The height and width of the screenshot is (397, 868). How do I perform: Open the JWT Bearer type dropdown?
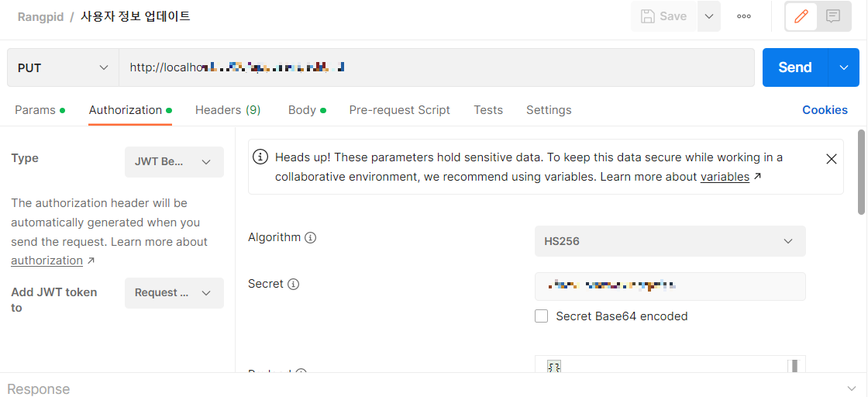pos(174,162)
